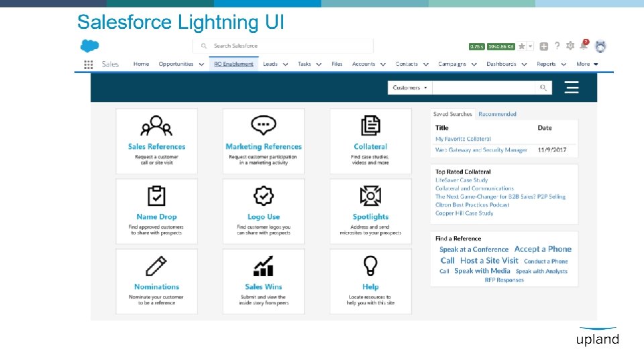Click the Title column header
Image resolution: width=644 pixels, height=362 pixels.
(442, 128)
